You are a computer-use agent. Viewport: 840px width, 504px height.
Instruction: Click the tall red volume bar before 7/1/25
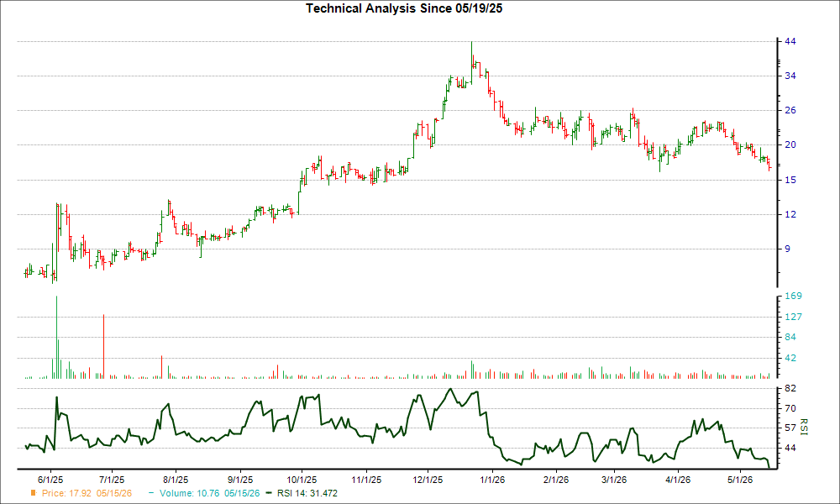(x=103, y=347)
